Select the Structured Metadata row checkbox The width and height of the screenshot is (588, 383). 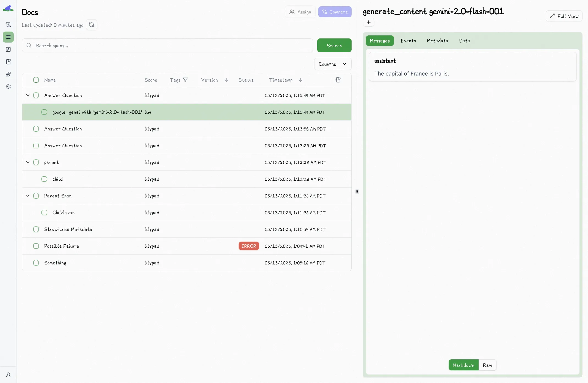point(36,229)
